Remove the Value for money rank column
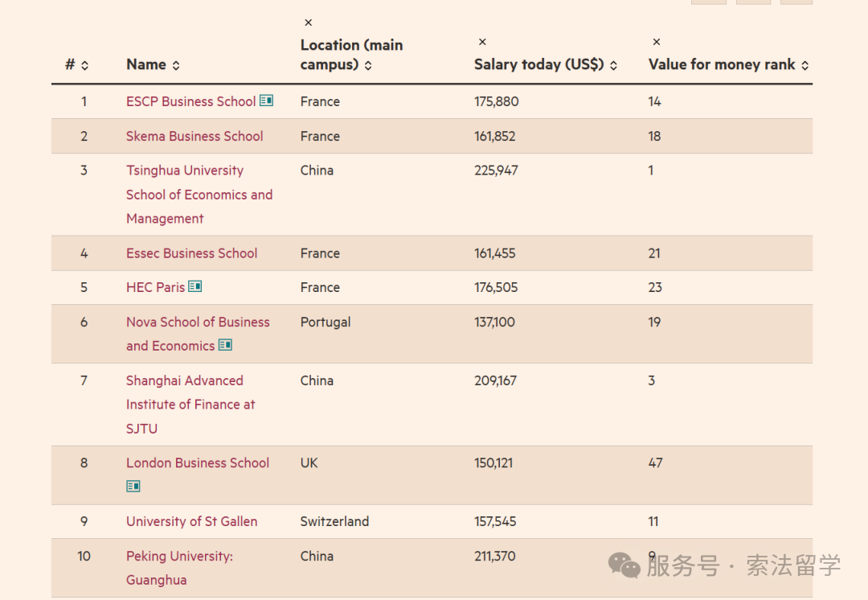 coord(656,42)
